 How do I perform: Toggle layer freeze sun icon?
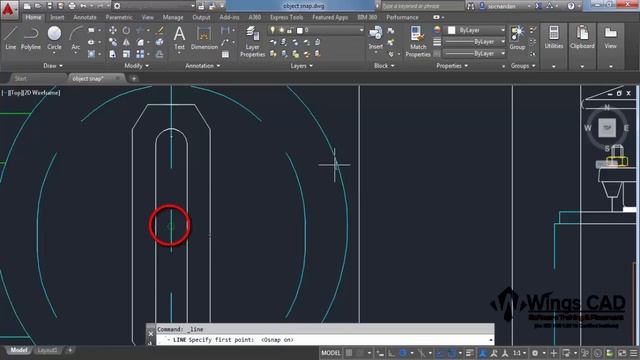281,30
